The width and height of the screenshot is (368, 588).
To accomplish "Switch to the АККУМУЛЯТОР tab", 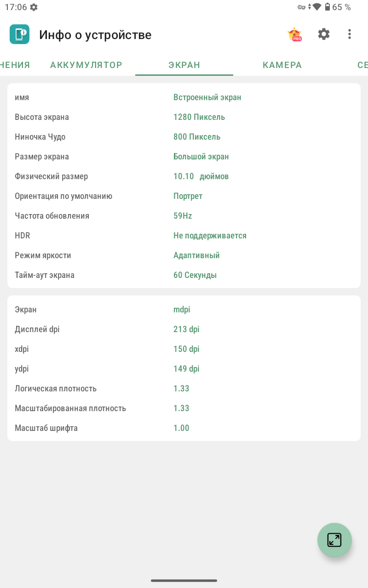I will click(x=86, y=65).
